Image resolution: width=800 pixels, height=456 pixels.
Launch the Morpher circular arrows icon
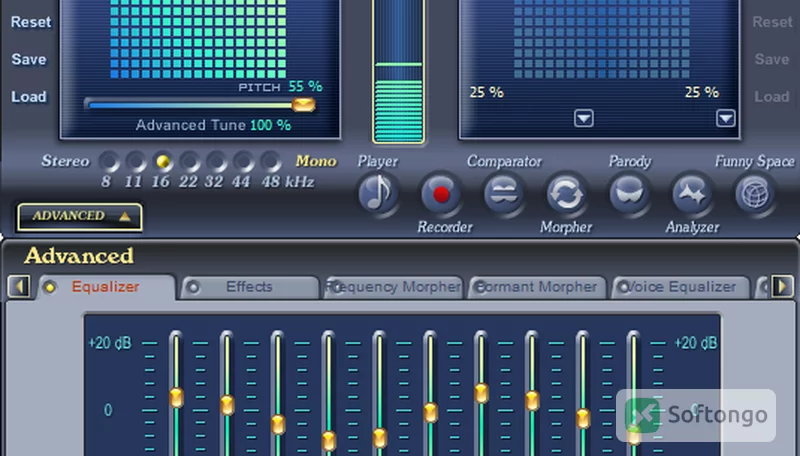point(566,194)
